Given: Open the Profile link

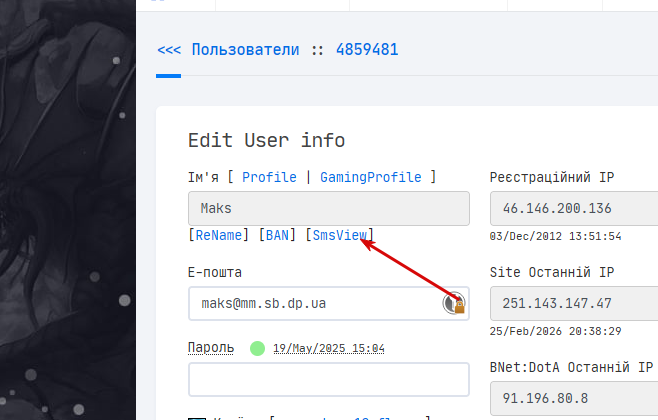Looking at the screenshot, I should [269, 177].
